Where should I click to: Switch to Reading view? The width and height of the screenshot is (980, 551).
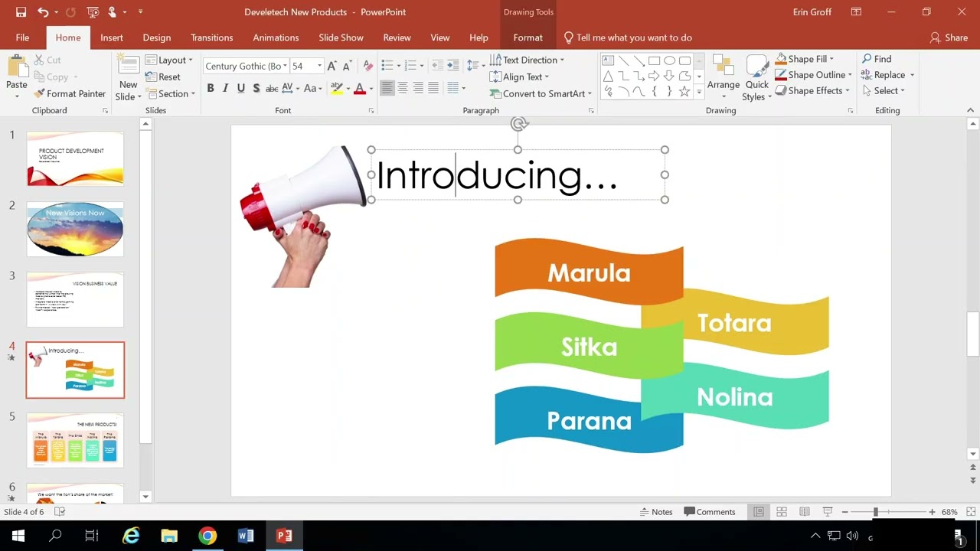(805, 511)
